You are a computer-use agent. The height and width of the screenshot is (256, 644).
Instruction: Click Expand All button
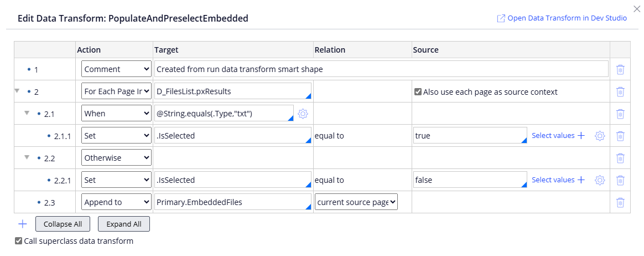[123, 224]
